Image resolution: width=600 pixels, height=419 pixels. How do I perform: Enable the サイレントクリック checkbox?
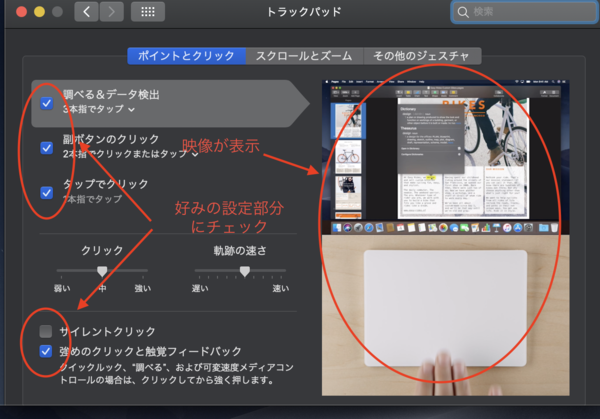(x=46, y=331)
